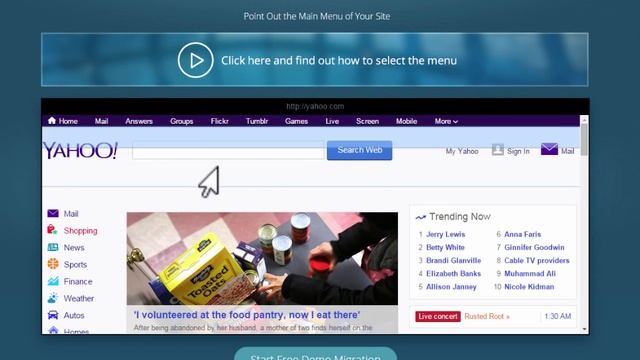This screenshot has width=640, height=360.
Task: Click the scrollbar up arrow
Action: [x=584, y=120]
